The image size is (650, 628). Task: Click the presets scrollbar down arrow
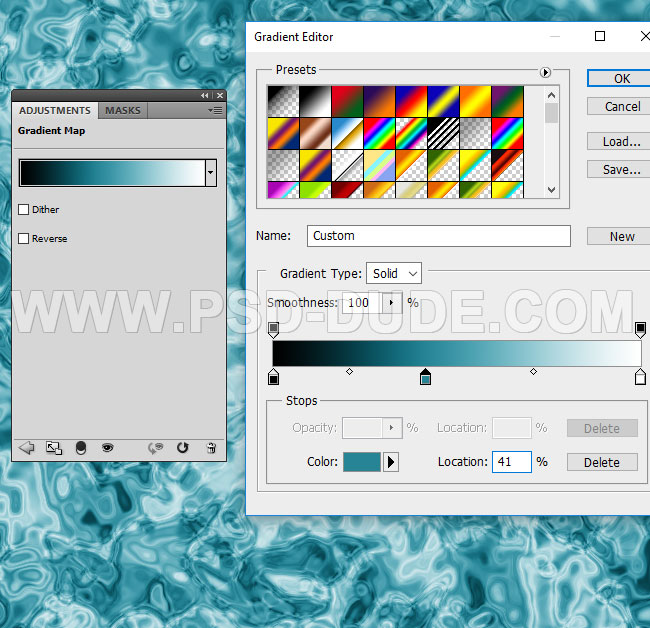(x=551, y=190)
